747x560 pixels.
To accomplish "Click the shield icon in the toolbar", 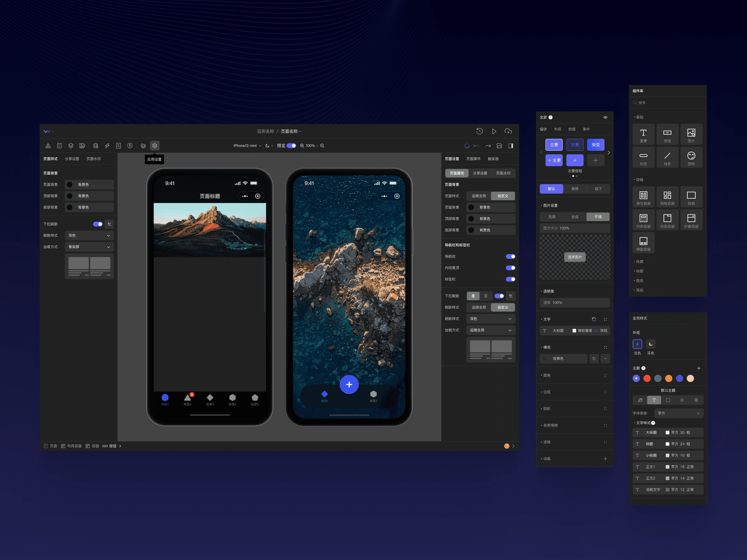I will click(x=130, y=146).
